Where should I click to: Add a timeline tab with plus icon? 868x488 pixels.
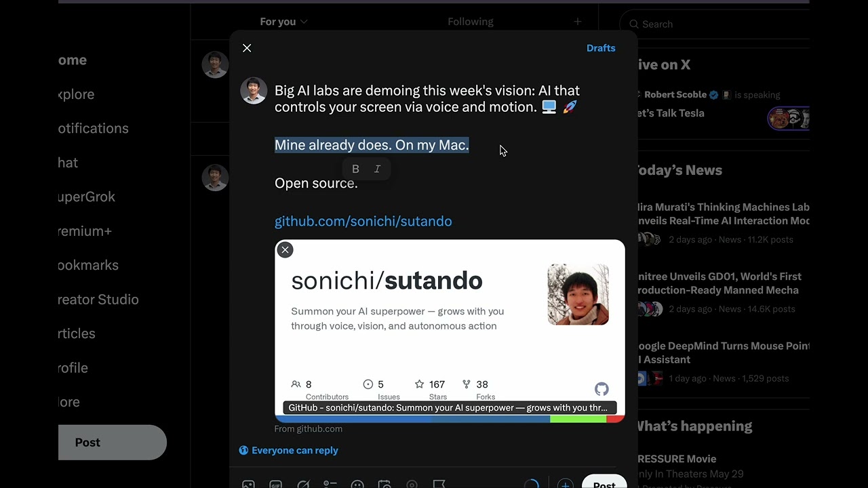click(577, 22)
